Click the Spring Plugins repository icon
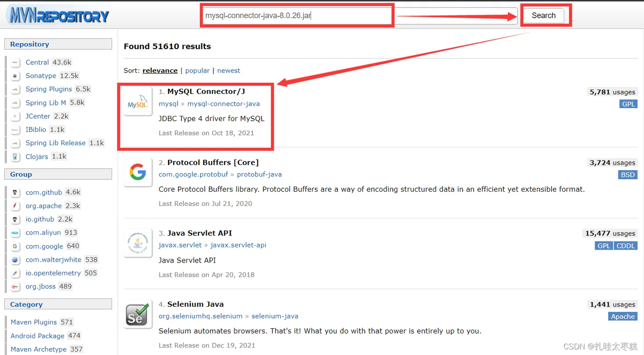 point(16,89)
